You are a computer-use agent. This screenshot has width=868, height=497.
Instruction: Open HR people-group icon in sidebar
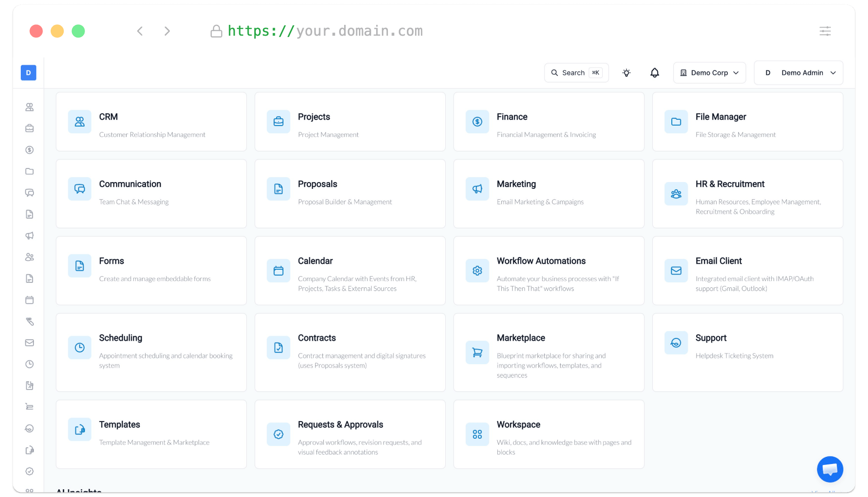(x=29, y=257)
